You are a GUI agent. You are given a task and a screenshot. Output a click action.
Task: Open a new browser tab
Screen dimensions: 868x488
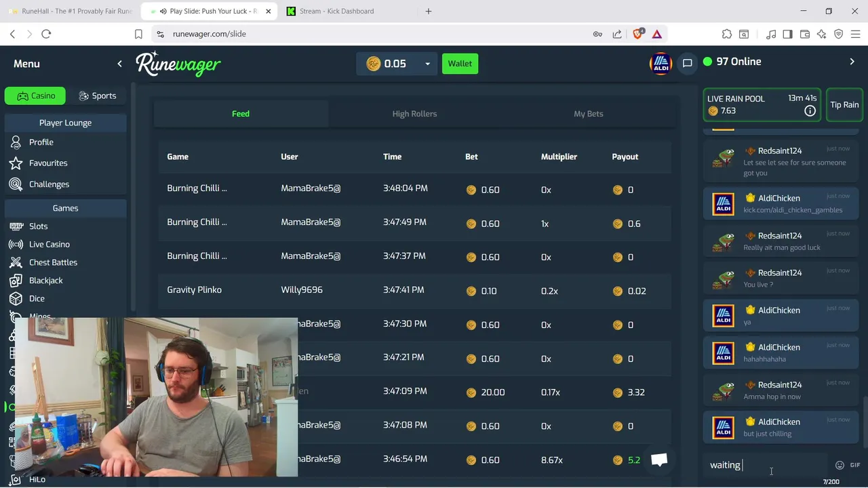tap(428, 11)
